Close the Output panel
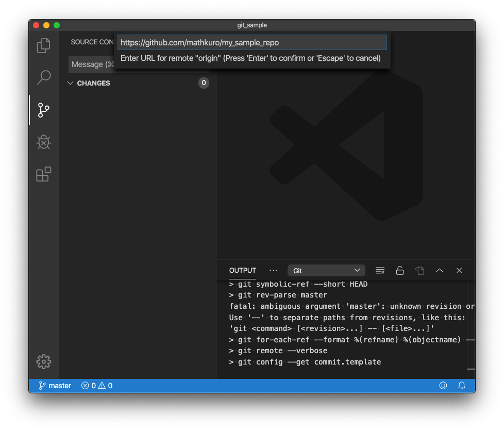 click(x=459, y=271)
